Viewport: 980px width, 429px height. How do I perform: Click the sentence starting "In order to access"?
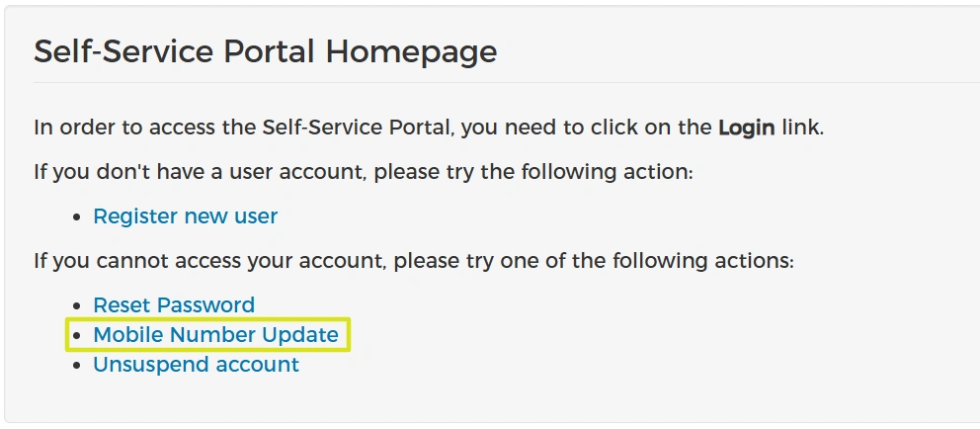(x=296, y=128)
